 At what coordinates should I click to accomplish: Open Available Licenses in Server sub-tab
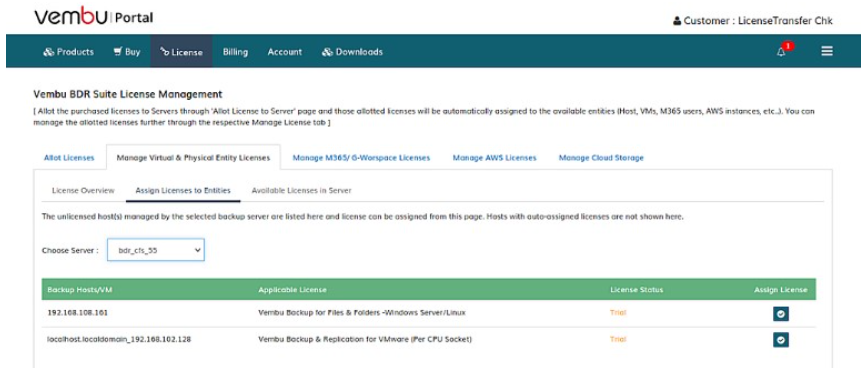pyautogui.click(x=301, y=191)
